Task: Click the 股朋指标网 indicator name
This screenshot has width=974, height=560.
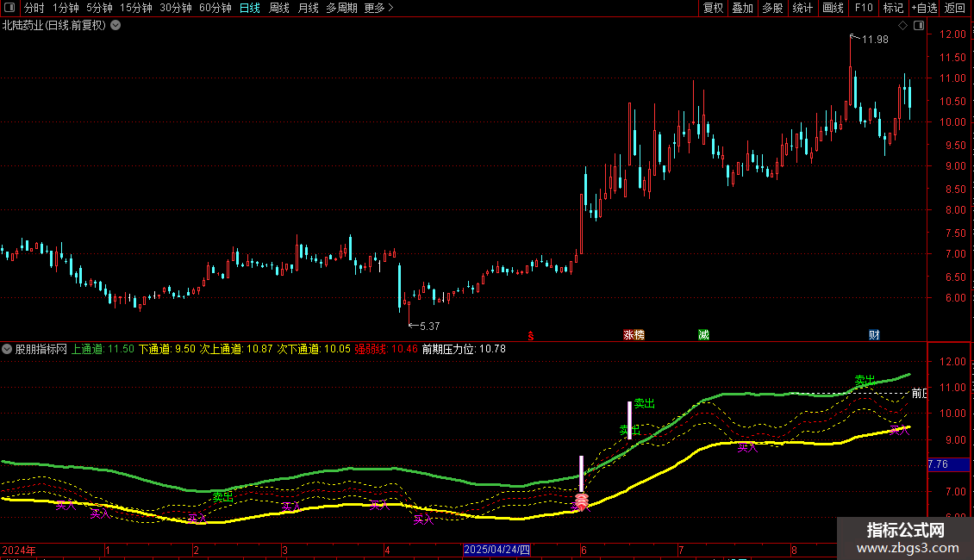Action: (x=41, y=349)
